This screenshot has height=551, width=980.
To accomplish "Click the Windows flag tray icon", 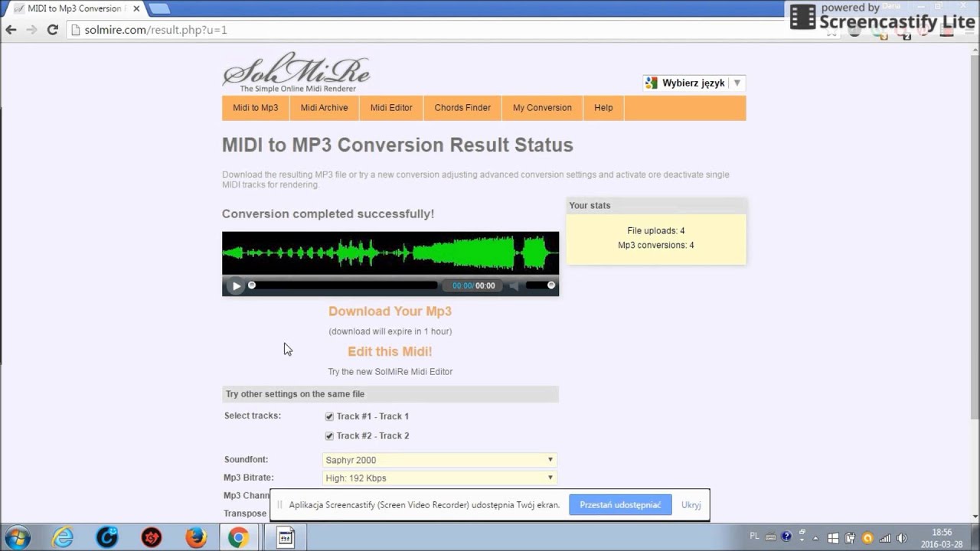I will point(833,537).
